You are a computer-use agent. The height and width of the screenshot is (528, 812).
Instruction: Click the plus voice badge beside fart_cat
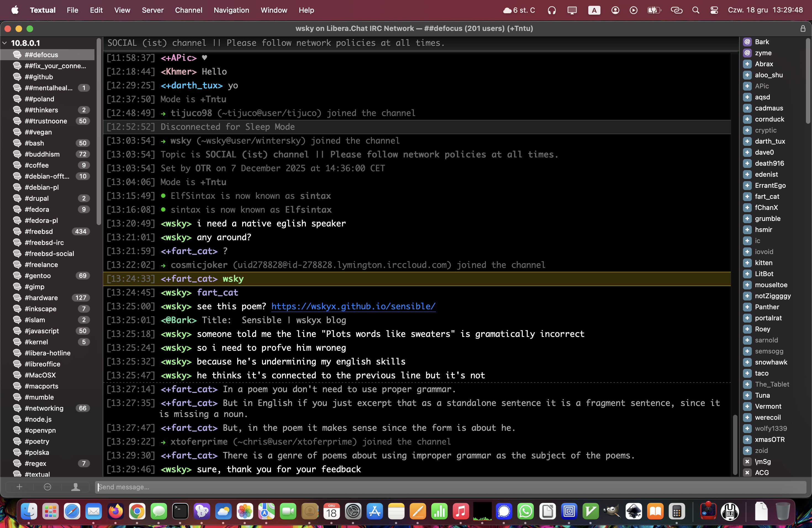747,196
